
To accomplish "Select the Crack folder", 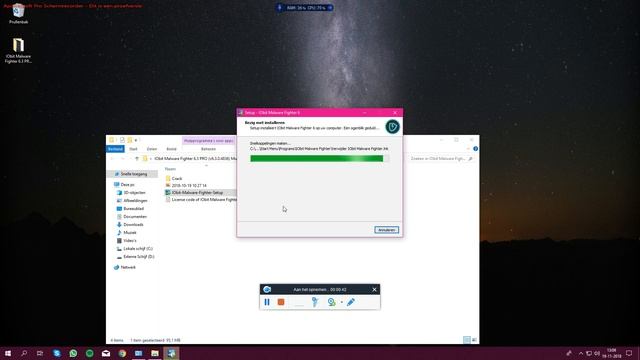I will (177, 178).
